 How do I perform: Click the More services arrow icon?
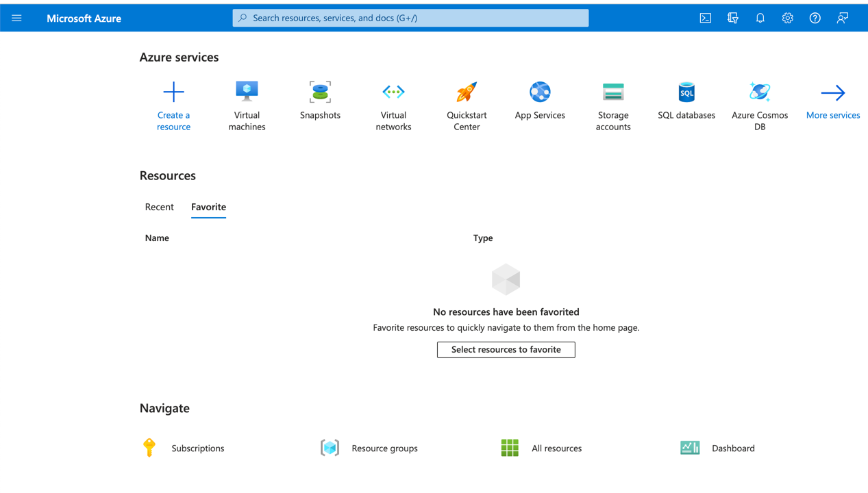pos(833,92)
